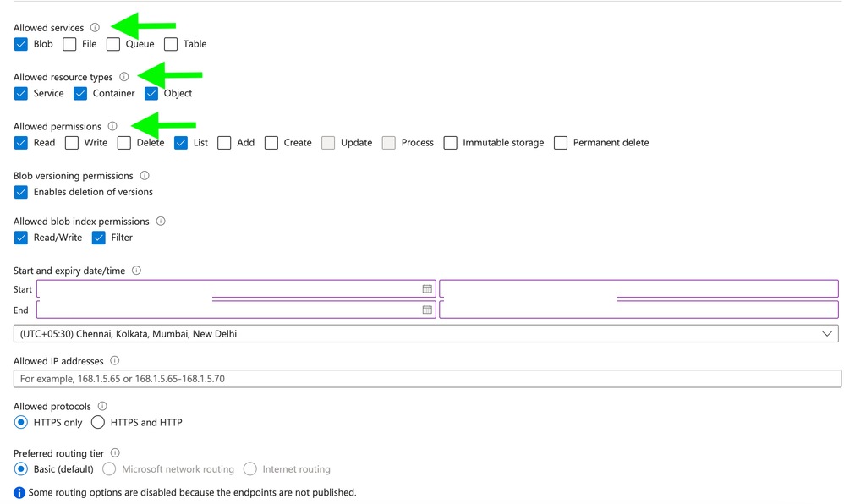Open the Allowed blob index permissions info icon
This screenshot has height=504, width=844.
click(x=161, y=222)
